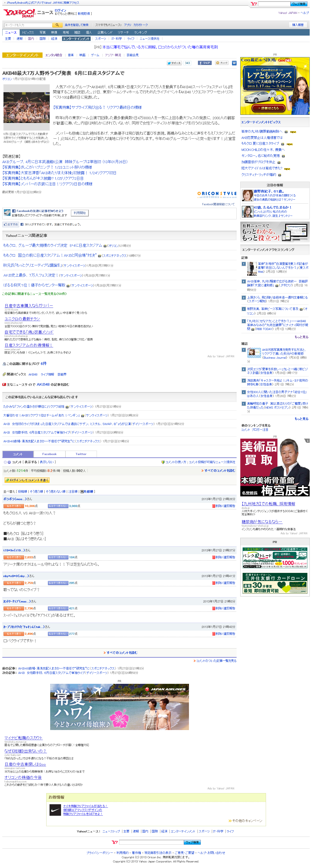This screenshot has width=312, height=868.
Task: Click 私もそう思う on ボラボラ's comment
Action: coord(13,506)
